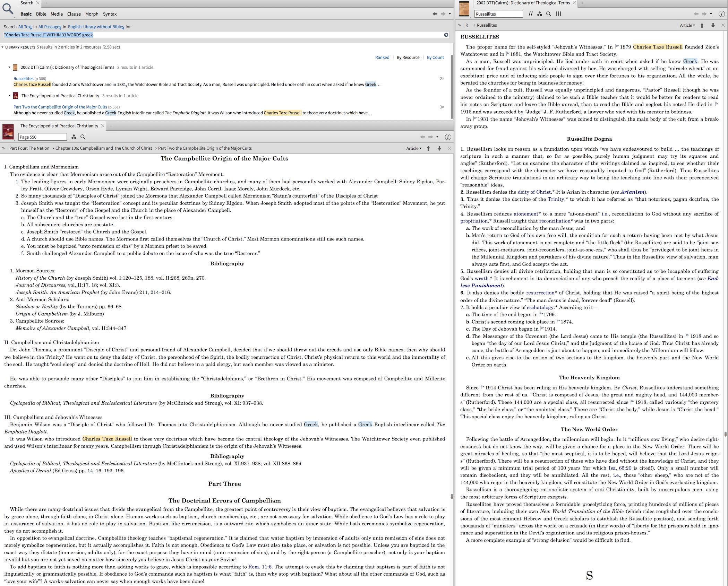Image resolution: width=728 pixels, height=586 pixels.
Task: Jump to next article in Dictionary panel
Action: coord(713,25)
